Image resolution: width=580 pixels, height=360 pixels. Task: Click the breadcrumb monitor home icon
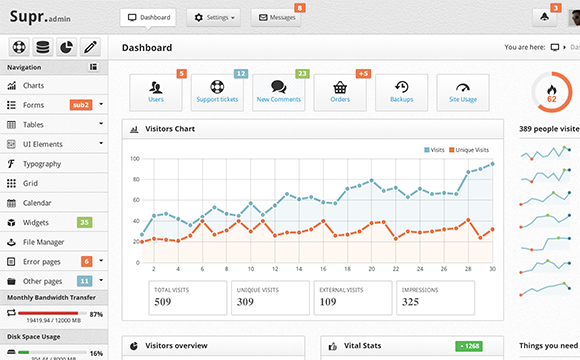click(555, 47)
